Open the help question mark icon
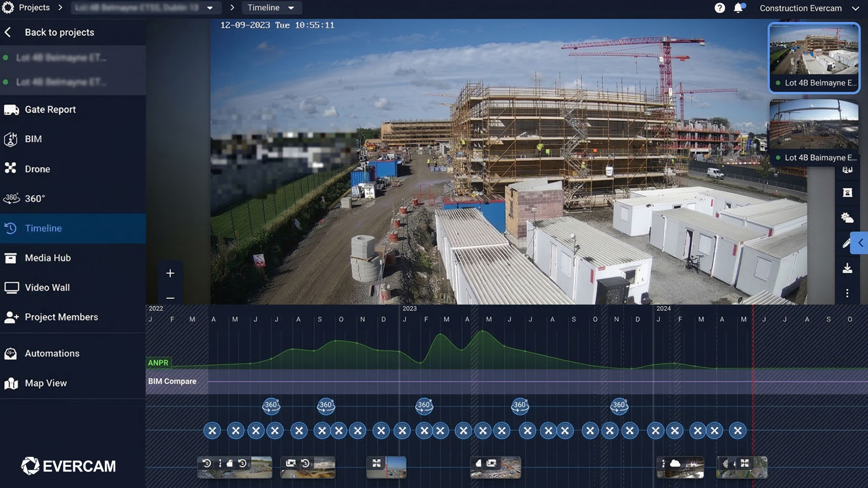The image size is (868, 488). pyautogui.click(x=720, y=8)
